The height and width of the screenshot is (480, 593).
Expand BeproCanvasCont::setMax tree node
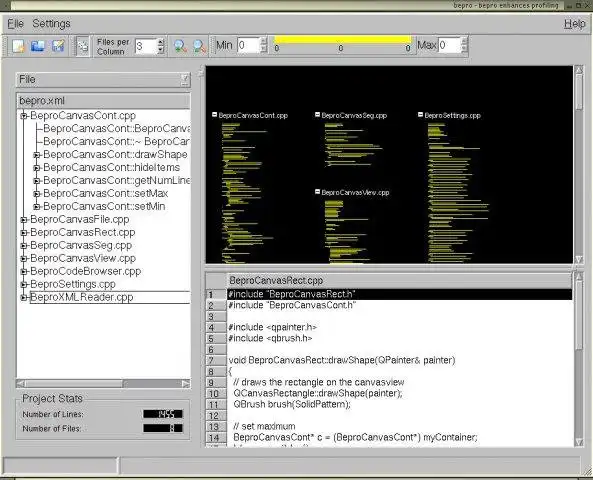click(x=37, y=194)
